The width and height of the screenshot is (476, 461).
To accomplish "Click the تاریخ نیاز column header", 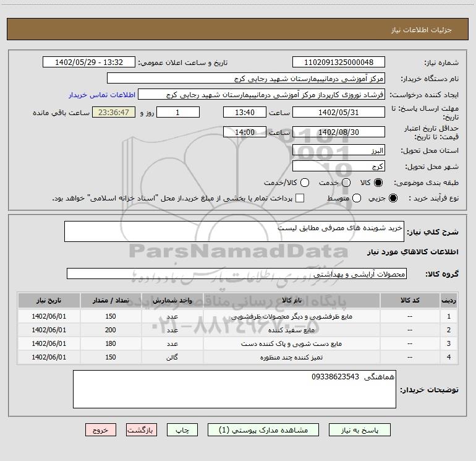I will [49, 301].
